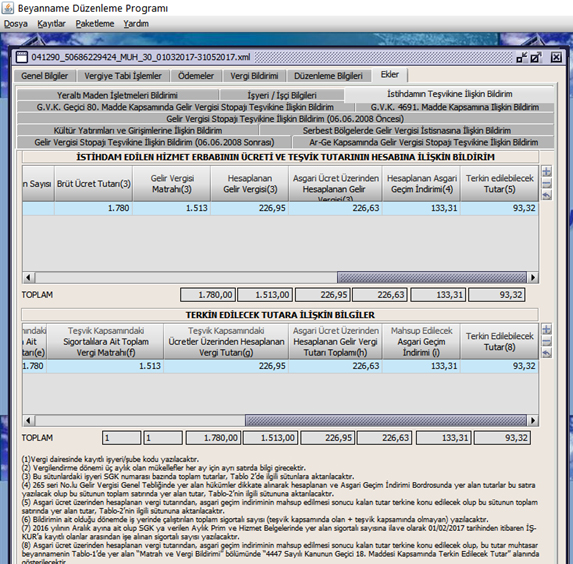This screenshot has height=564, width=573.
Task: Close the 041290 xml internal window
Action: [x=556, y=57]
